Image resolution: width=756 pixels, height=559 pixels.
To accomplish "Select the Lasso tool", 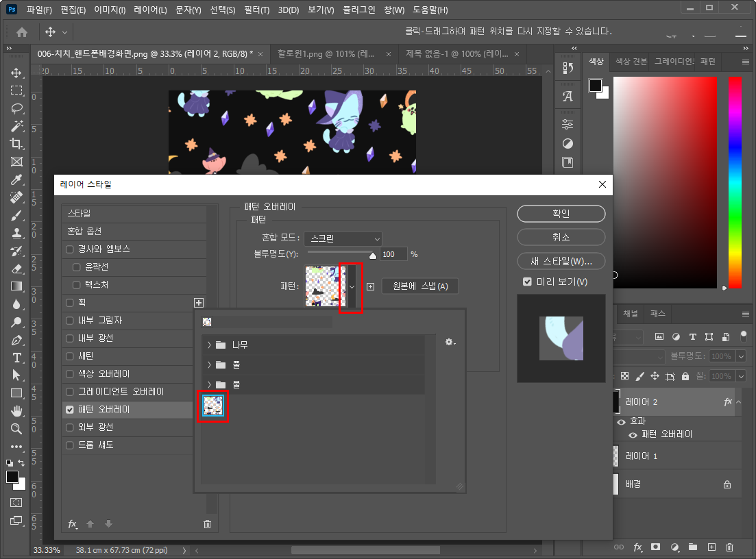I will pos(16,108).
